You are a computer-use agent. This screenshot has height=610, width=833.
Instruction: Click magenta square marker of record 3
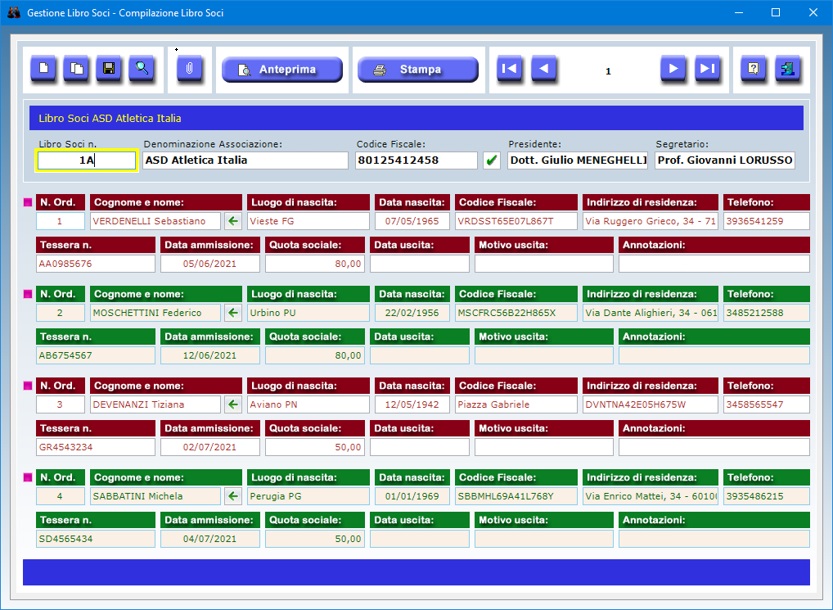click(x=28, y=386)
